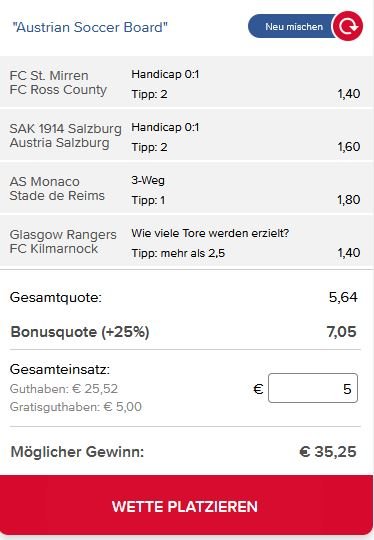The width and height of the screenshot is (374, 540).
Task: Click the Gratisguthaben € 5,00 text
Action: pyautogui.click(x=76, y=407)
